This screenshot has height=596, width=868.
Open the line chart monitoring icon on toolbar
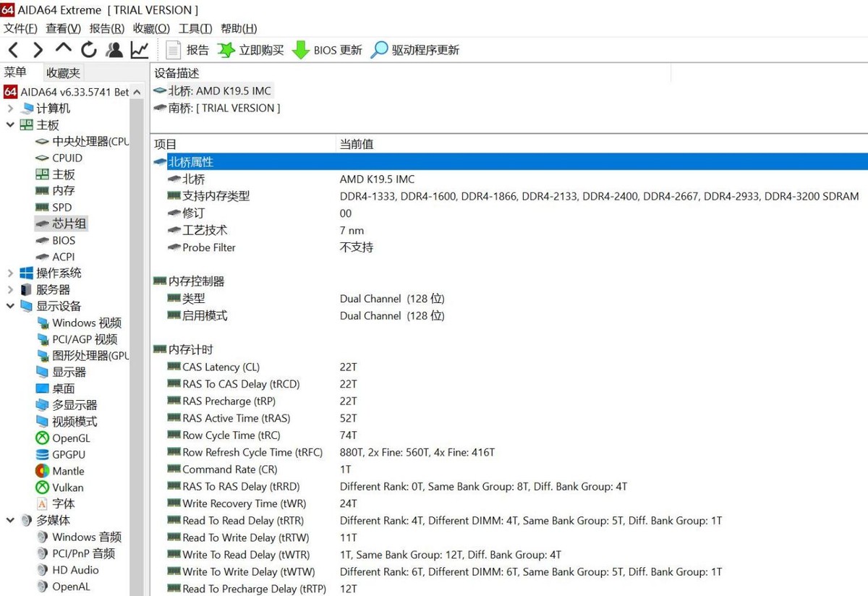139,49
